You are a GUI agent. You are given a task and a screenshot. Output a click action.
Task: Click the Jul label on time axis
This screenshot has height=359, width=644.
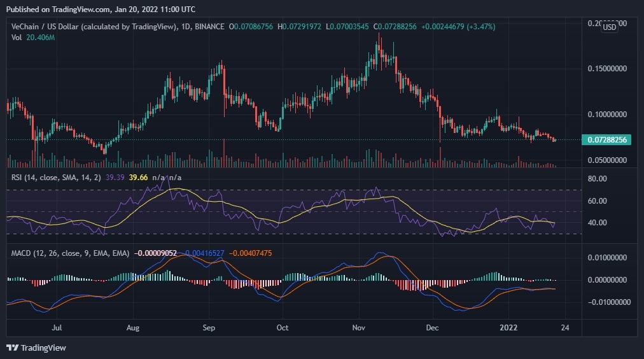pos(57,328)
